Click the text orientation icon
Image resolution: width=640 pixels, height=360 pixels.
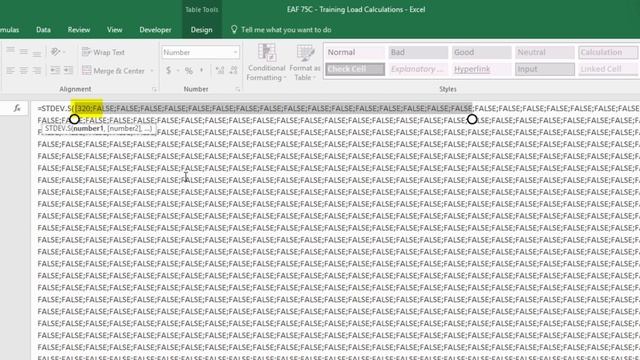click(x=55, y=52)
